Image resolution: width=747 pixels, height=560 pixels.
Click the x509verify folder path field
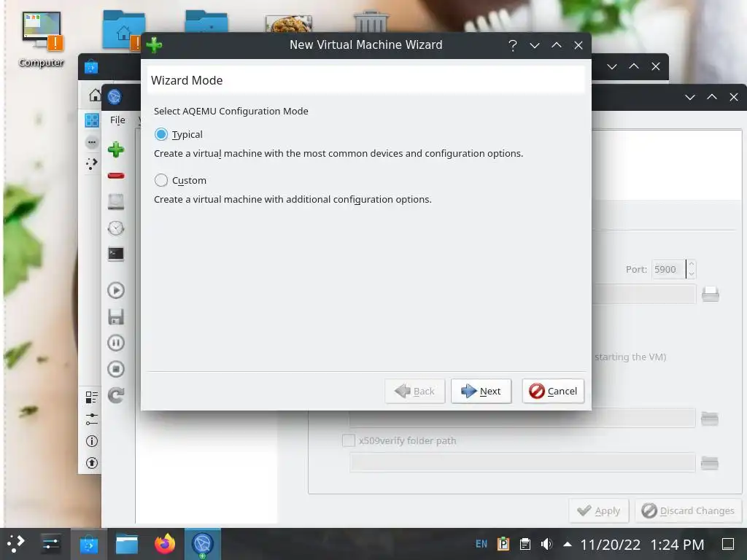[522, 462]
